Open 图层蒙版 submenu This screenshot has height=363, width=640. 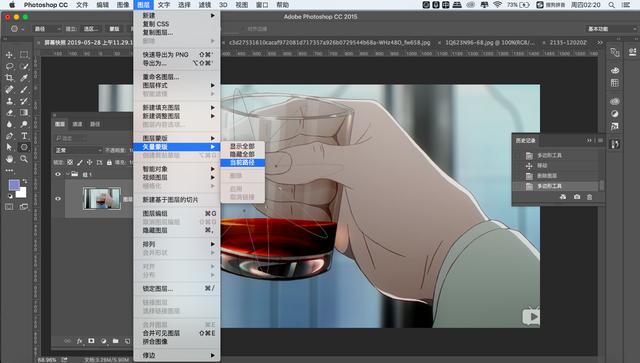click(x=177, y=138)
